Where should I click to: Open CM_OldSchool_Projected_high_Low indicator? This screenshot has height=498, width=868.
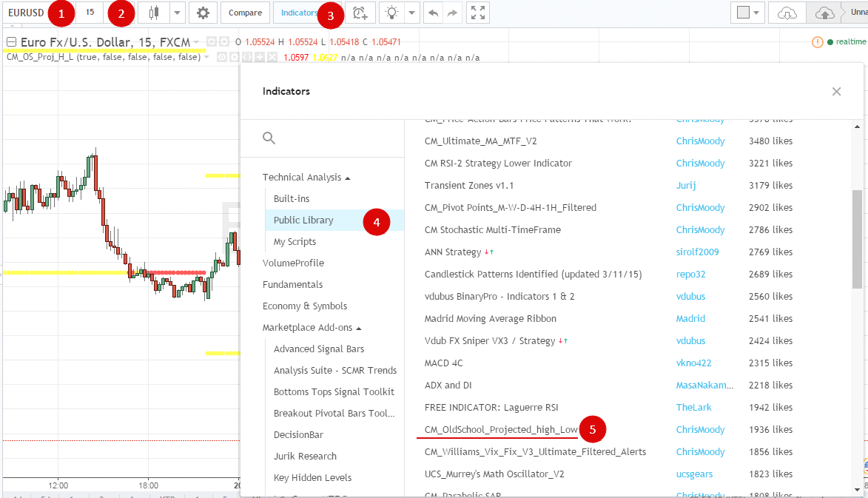click(501, 429)
